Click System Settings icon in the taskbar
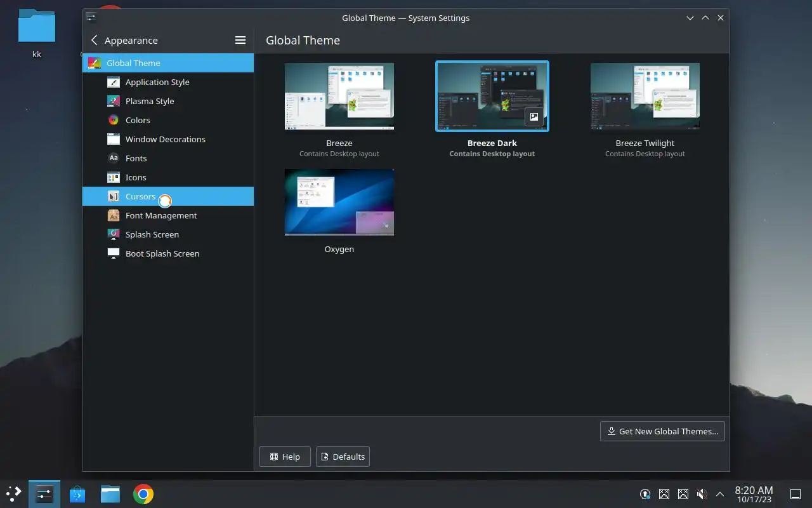This screenshot has height=508, width=812. click(x=44, y=494)
